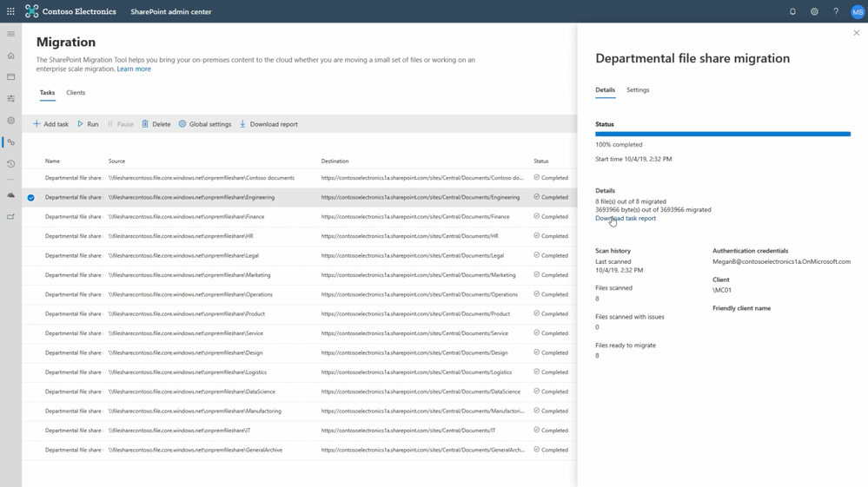This screenshot has height=487, width=868.
Task: Open the MB account avatar
Action: tap(858, 11)
